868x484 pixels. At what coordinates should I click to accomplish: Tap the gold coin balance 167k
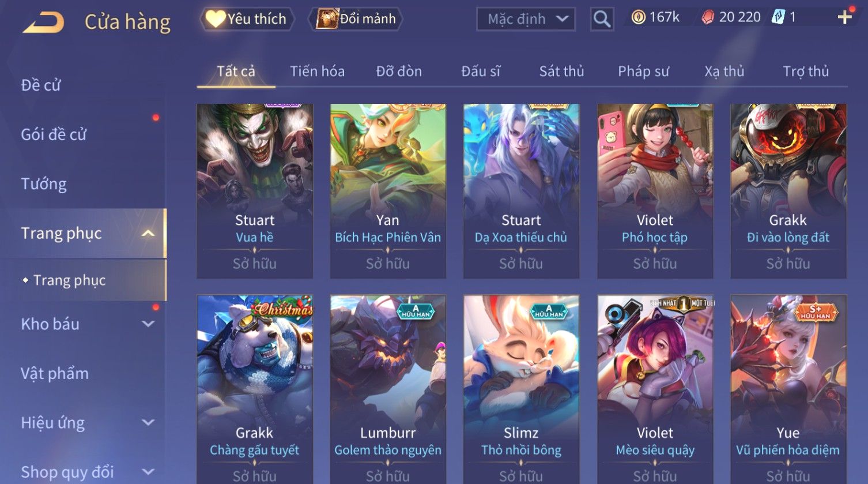655,17
